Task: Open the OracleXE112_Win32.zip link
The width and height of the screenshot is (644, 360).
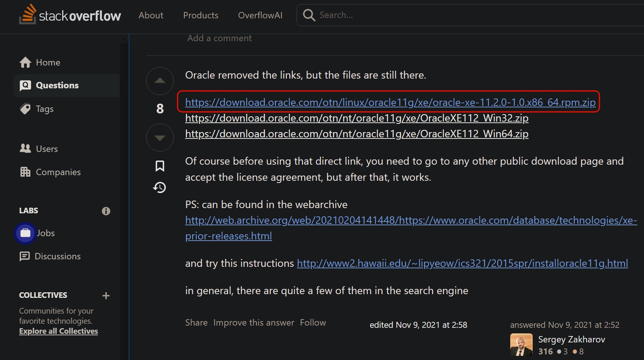Action: coord(357,118)
